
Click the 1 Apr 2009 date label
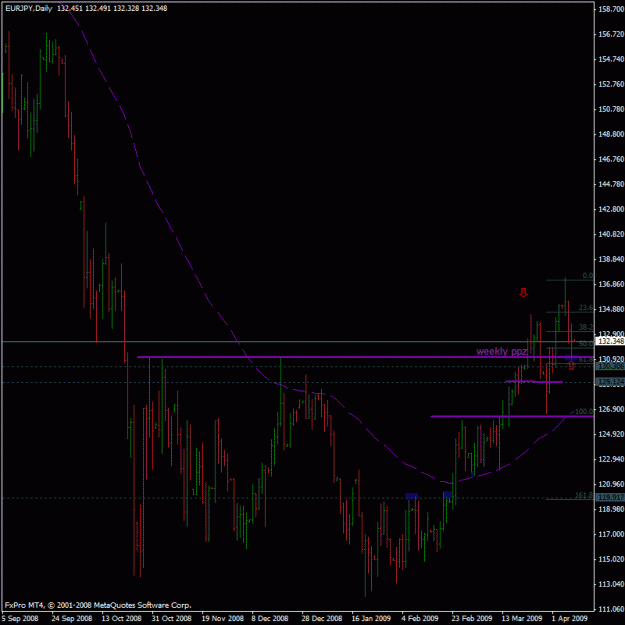pos(569,619)
